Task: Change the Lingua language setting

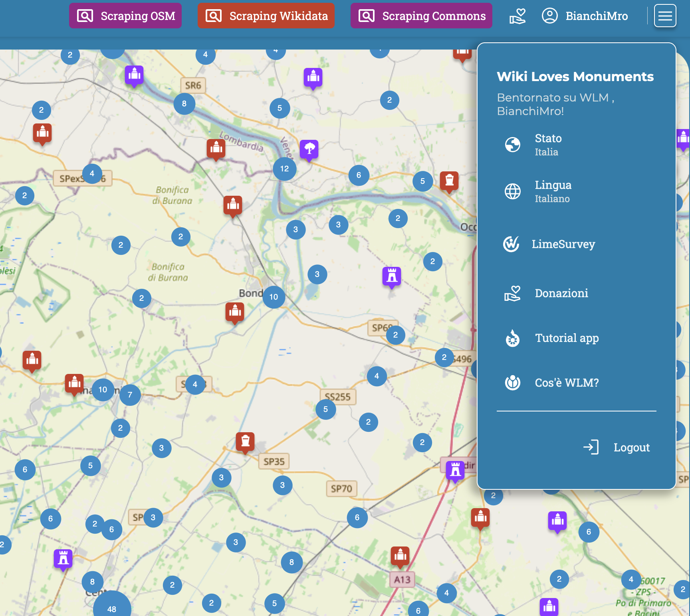Action: click(x=553, y=191)
